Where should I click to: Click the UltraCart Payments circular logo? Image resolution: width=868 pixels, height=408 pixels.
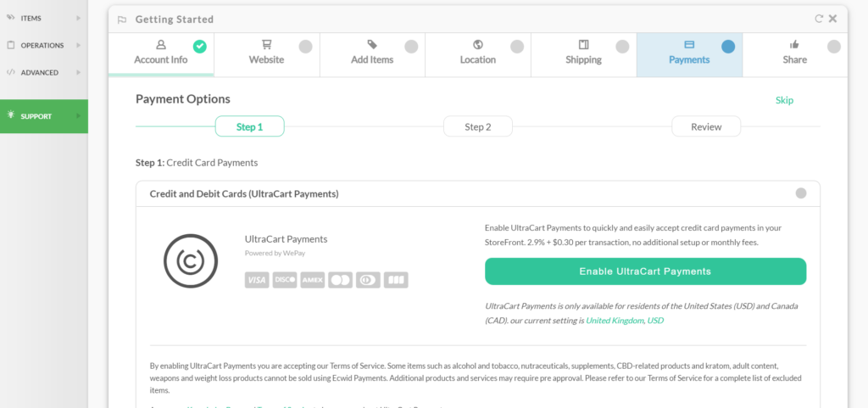click(191, 260)
